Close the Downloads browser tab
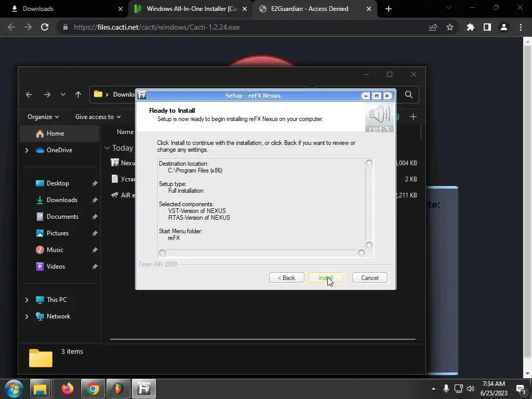 click(x=121, y=9)
